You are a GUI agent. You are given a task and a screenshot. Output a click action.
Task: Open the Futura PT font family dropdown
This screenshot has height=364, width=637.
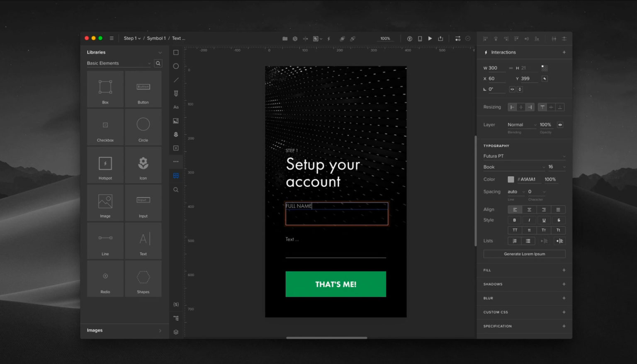pos(524,156)
